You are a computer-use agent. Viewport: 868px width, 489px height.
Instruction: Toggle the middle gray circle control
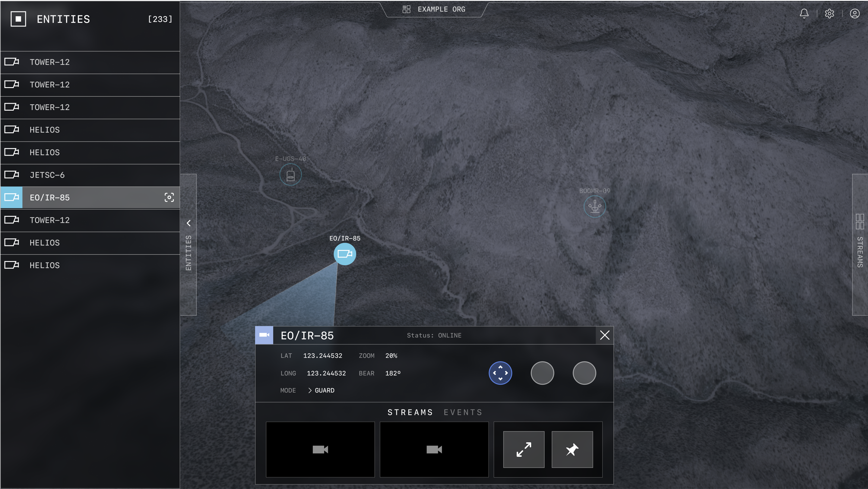[542, 373]
